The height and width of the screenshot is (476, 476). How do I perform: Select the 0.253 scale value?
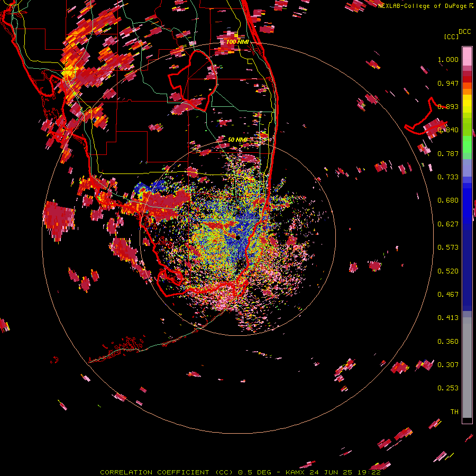coord(448,388)
